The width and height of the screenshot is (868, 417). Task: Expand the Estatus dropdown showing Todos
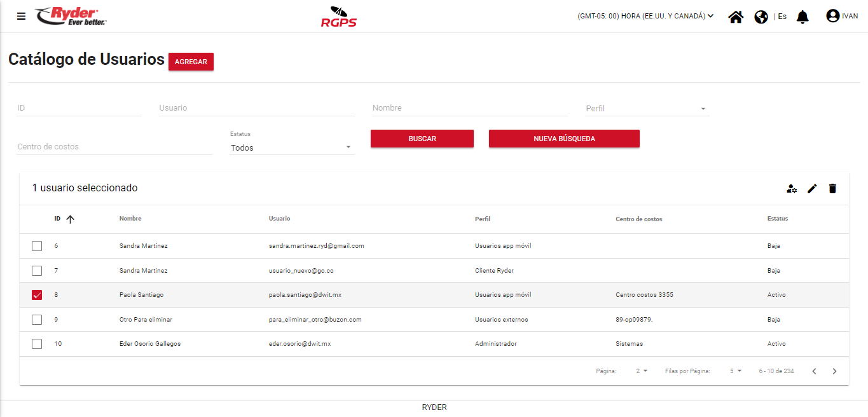291,147
